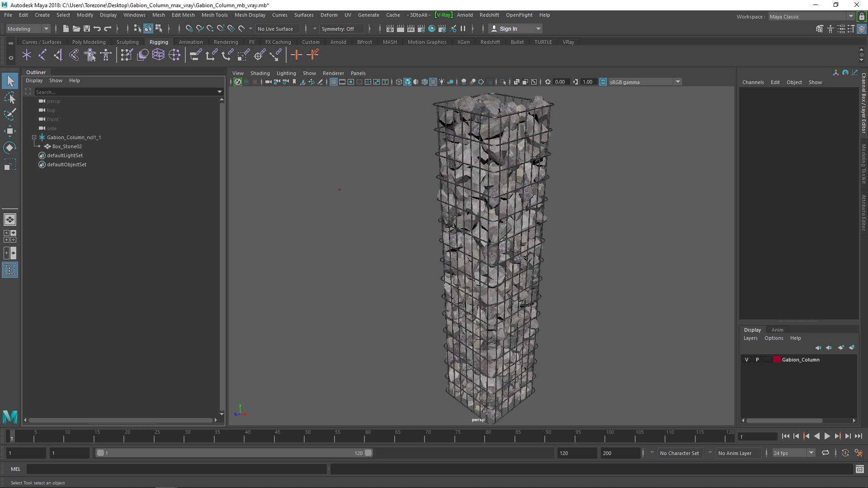
Task: Activate the Scale tool in toolbox
Action: tap(10, 164)
